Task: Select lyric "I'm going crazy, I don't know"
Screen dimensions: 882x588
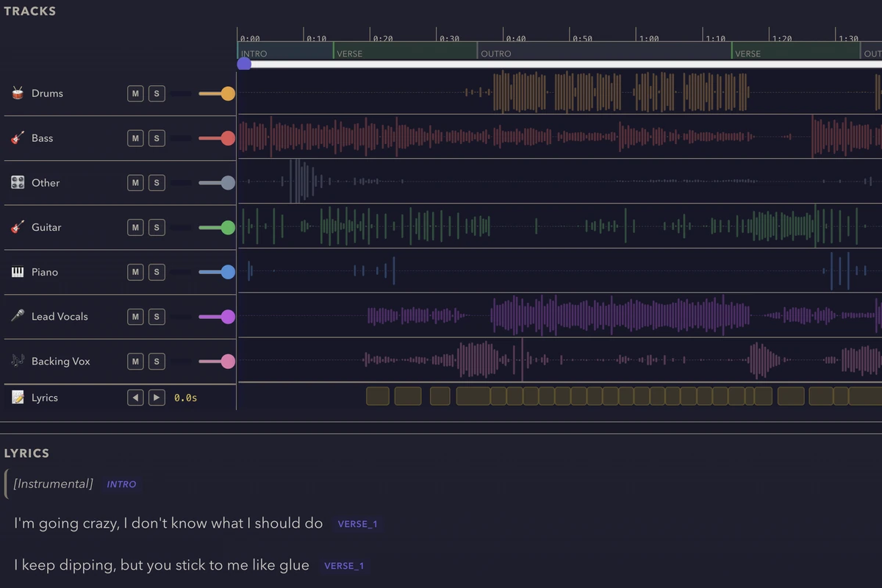Action: pyautogui.click(x=168, y=523)
